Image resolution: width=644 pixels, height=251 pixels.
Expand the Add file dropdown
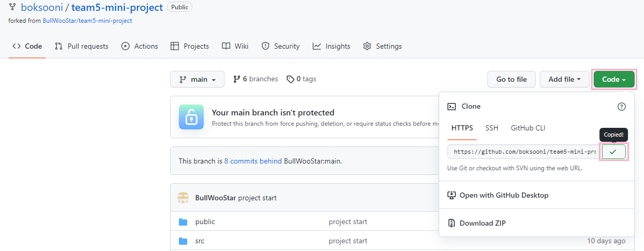[x=564, y=79]
